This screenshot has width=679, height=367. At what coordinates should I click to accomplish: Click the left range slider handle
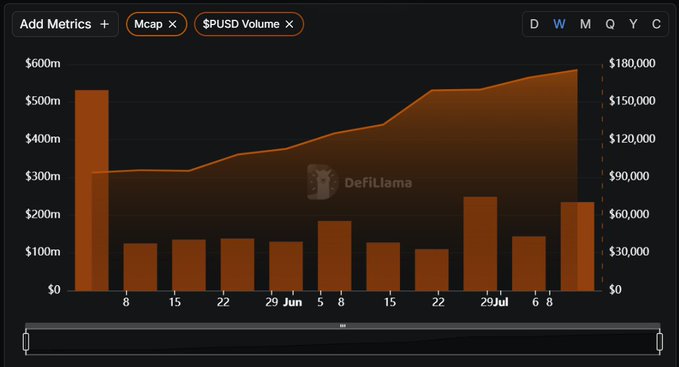click(26, 341)
